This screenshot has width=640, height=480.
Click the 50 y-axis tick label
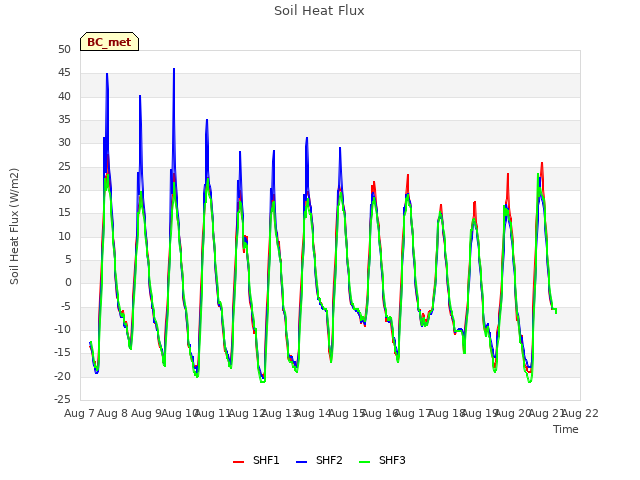tap(64, 49)
